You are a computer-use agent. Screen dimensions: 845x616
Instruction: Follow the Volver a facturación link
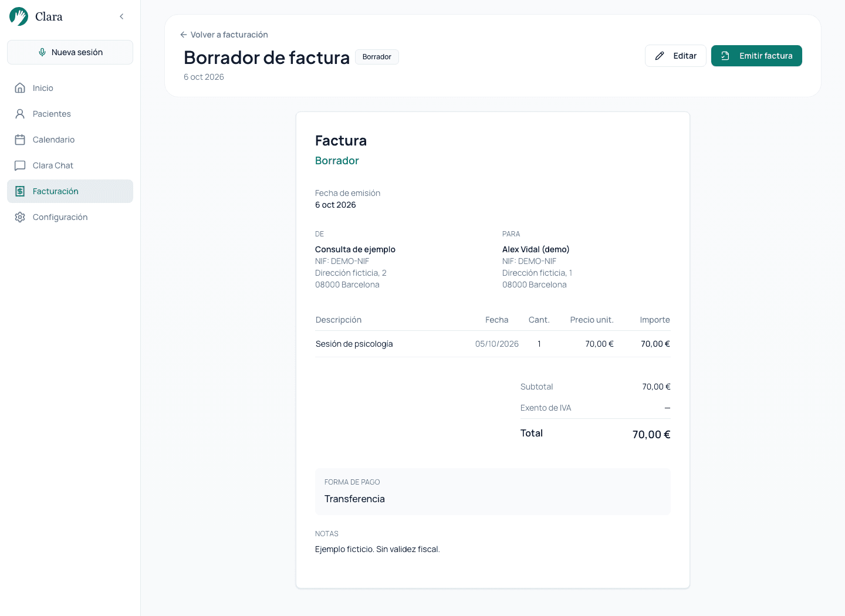[x=224, y=35]
